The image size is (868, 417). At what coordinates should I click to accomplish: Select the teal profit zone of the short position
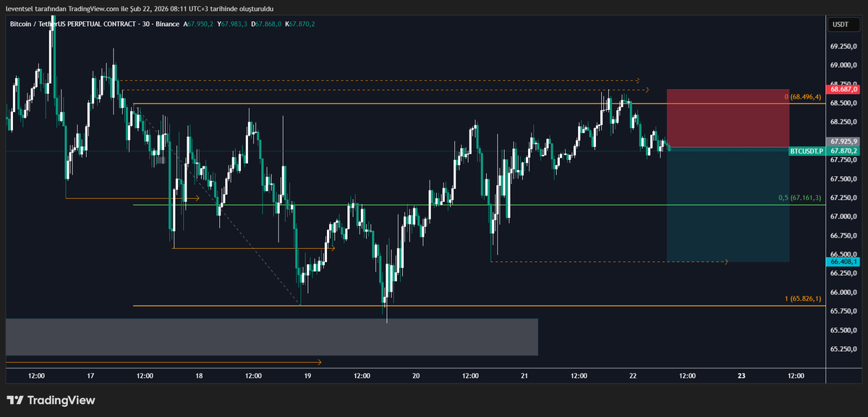[728, 204]
